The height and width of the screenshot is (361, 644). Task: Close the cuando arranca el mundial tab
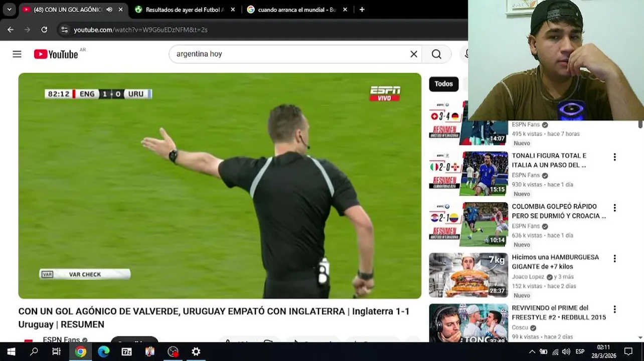345,10
